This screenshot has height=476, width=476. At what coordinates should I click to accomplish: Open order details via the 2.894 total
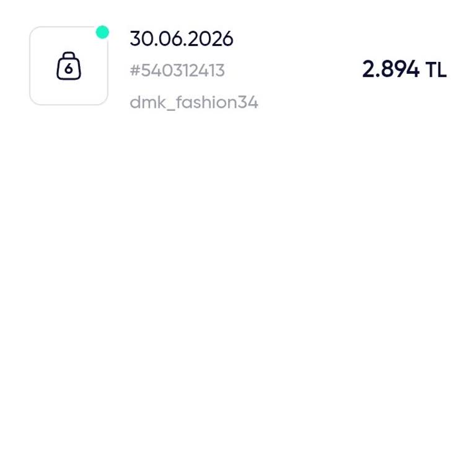click(x=390, y=69)
